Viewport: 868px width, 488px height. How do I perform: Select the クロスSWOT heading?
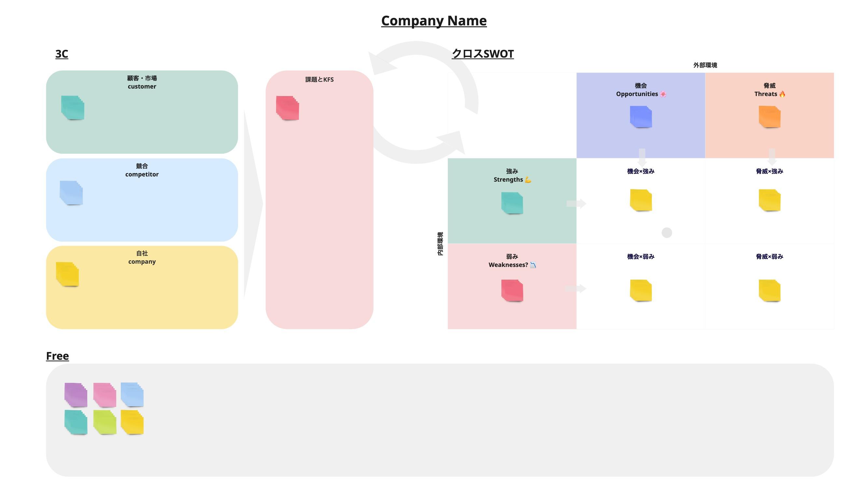[x=483, y=54]
